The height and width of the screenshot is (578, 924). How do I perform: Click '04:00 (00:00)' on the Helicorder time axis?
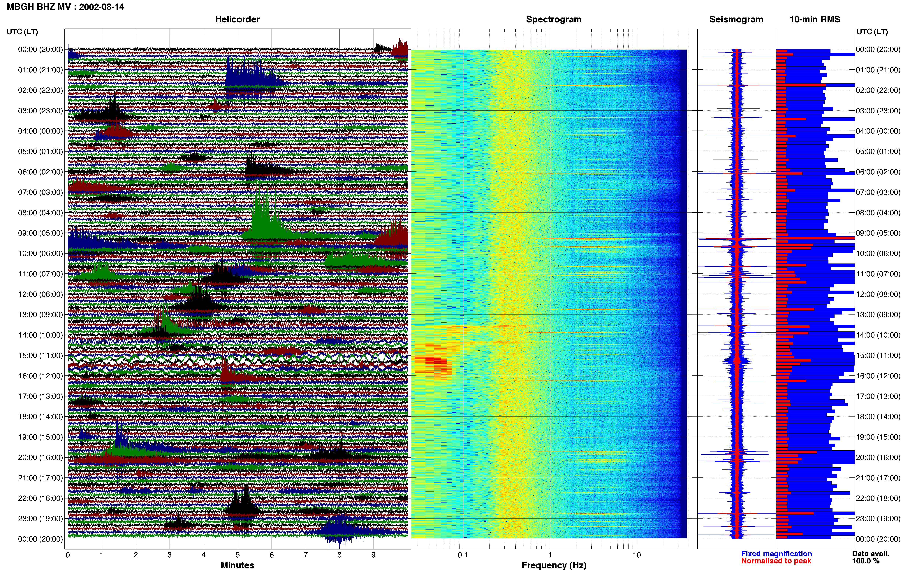[41, 131]
